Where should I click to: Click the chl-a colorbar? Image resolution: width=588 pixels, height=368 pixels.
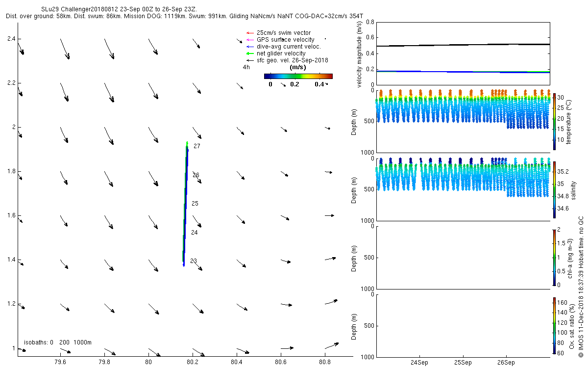[x=554, y=257]
